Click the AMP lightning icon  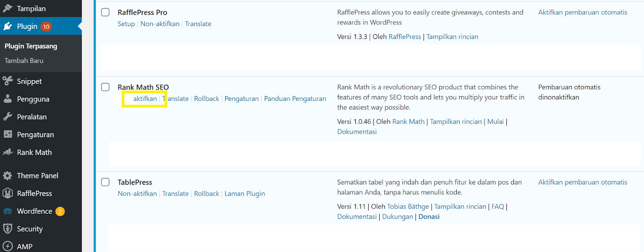8,246
